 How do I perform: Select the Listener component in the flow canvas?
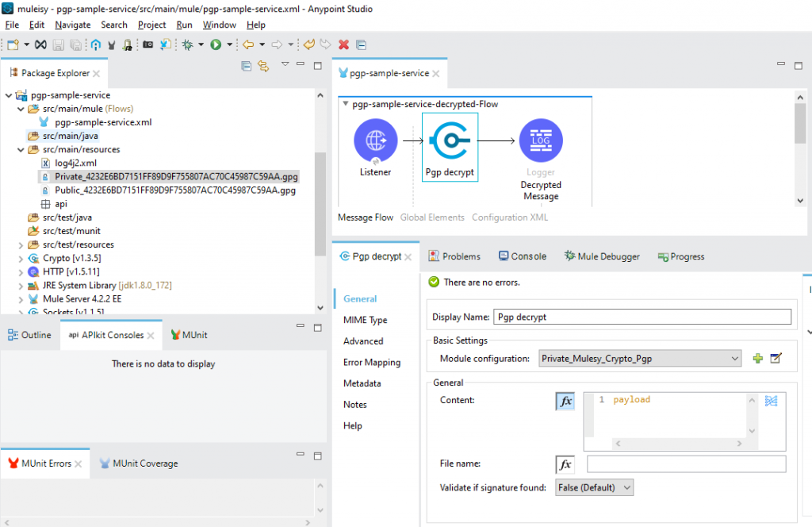pos(375,139)
